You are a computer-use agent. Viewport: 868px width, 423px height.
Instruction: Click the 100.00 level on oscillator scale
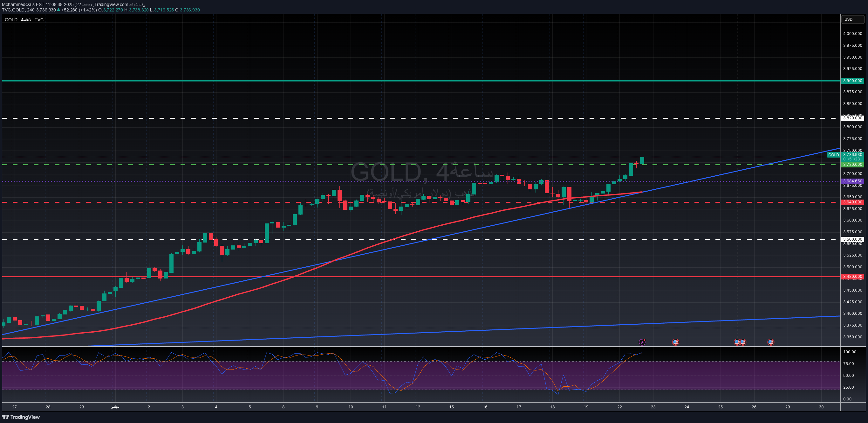pos(850,352)
